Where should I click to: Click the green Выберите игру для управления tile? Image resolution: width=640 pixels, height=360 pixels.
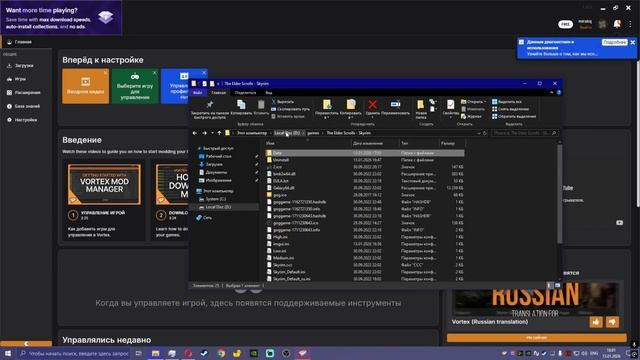[135, 86]
